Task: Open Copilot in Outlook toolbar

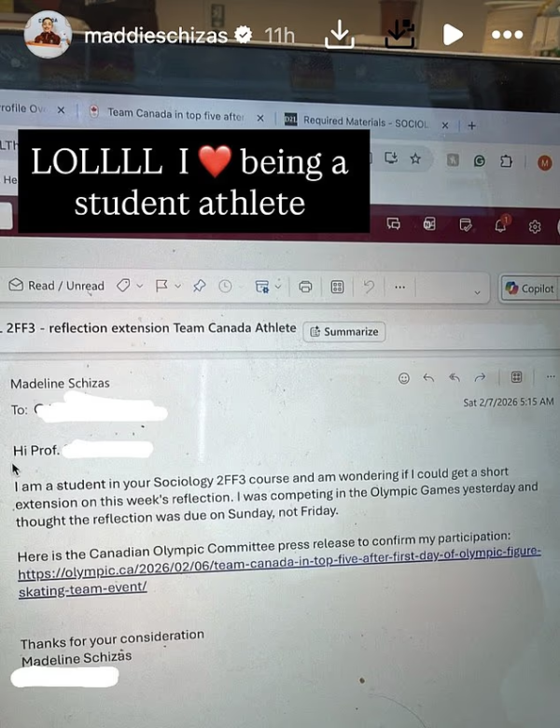Action: point(530,288)
